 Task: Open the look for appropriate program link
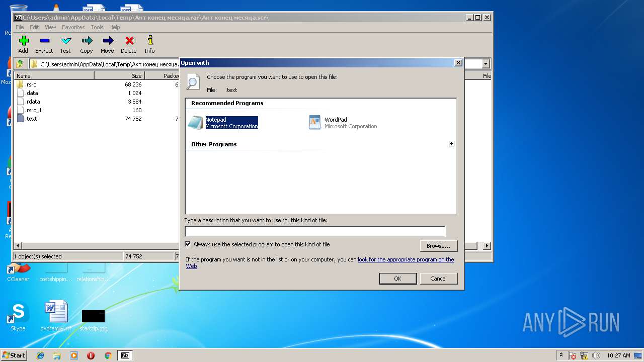point(406,259)
